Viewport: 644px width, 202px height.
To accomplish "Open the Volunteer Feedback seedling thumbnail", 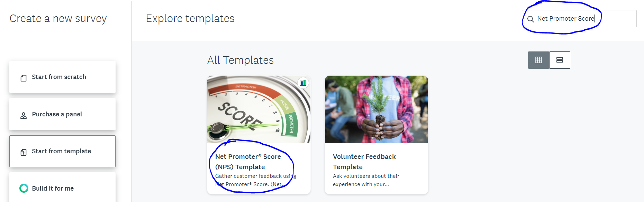I will click(x=376, y=109).
